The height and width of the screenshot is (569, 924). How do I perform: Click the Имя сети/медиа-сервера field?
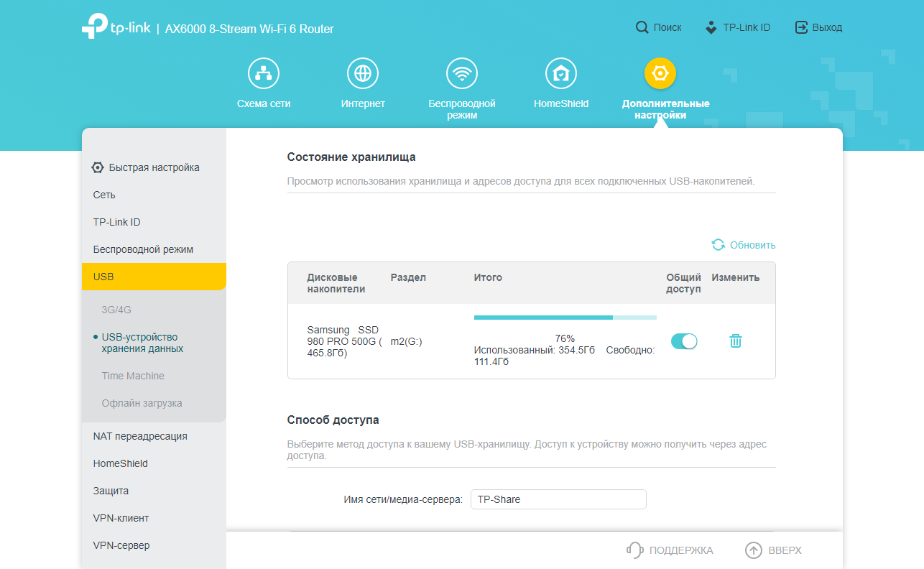(558, 499)
